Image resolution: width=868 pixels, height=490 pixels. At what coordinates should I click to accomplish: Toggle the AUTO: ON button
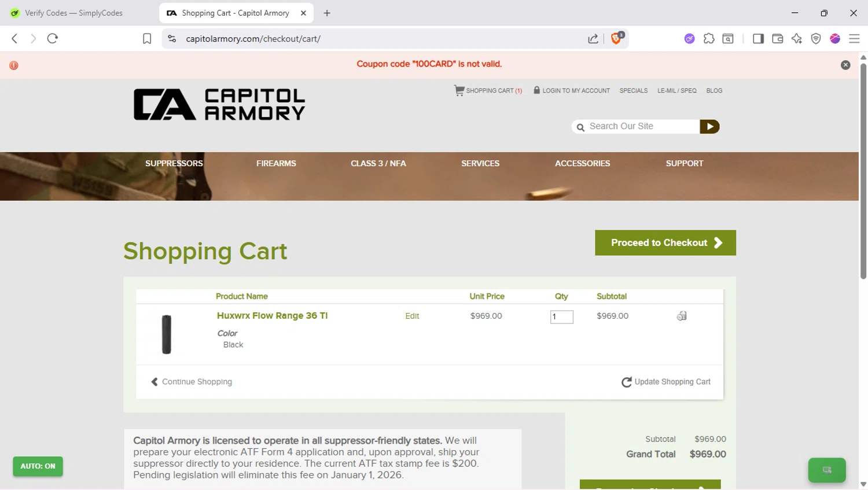click(x=38, y=466)
